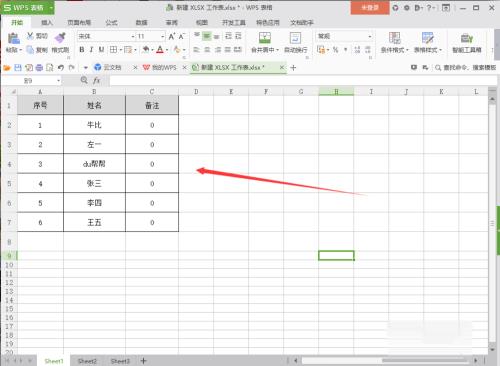
Task: Click the horizontal scrollbar at bottom
Action: 385,360
